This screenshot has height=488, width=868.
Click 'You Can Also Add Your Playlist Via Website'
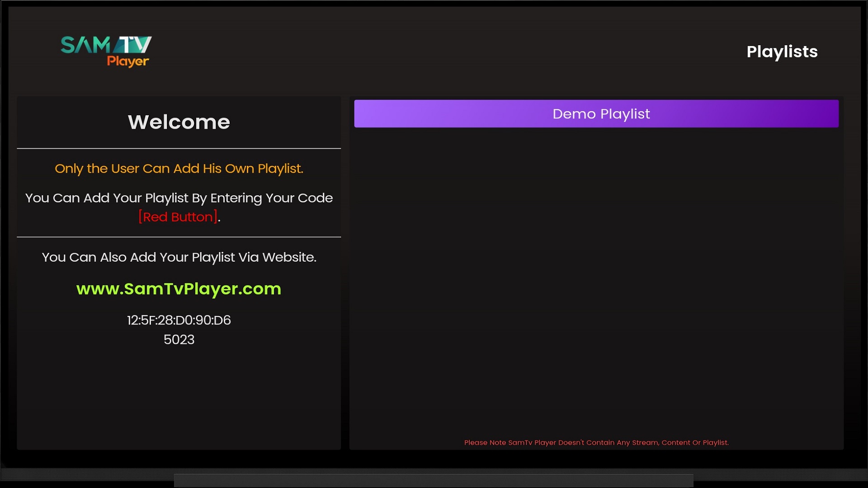pyautogui.click(x=179, y=257)
